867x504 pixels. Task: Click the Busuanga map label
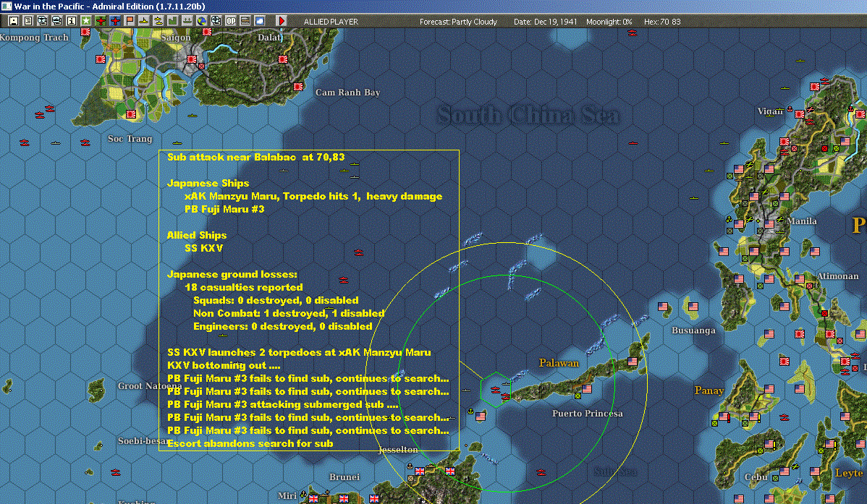click(693, 330)
